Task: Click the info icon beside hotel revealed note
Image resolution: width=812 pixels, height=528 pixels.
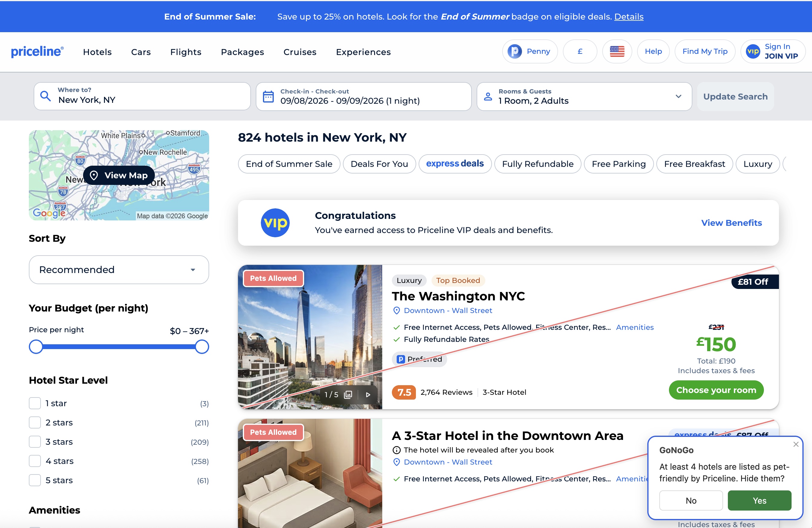Action: (396, 450)
